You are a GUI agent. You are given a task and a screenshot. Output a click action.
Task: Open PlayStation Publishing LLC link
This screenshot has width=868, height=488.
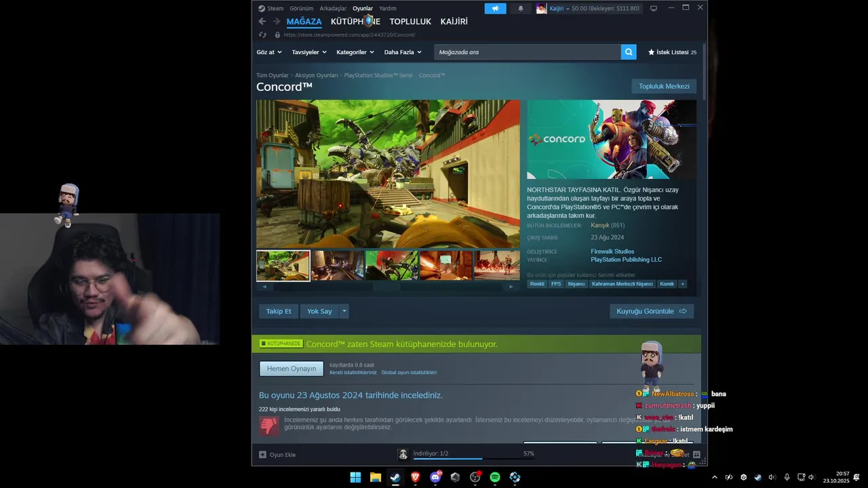pyautogui.click(x=626, y=260)
